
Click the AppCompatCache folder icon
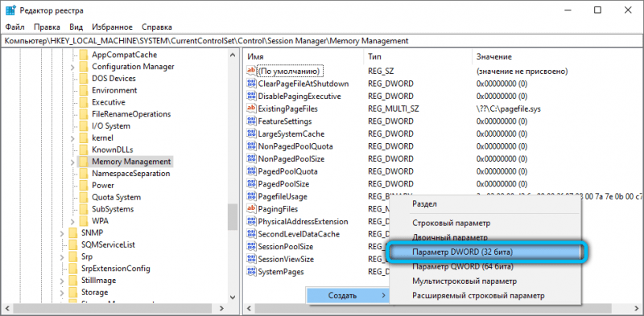pos(84,55)
